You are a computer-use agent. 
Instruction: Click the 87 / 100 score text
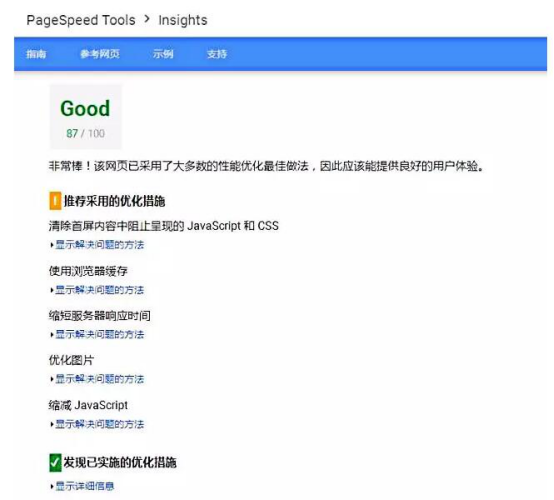tap(86, 133)
